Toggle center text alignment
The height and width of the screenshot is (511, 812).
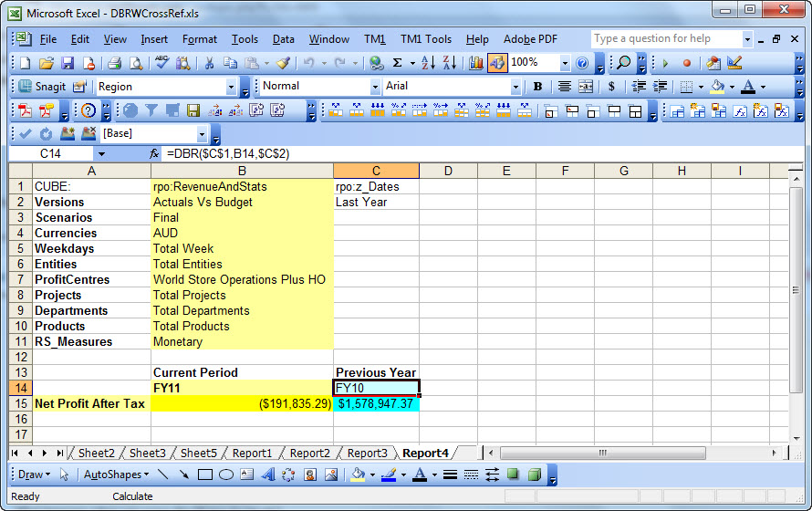(565, 87)
